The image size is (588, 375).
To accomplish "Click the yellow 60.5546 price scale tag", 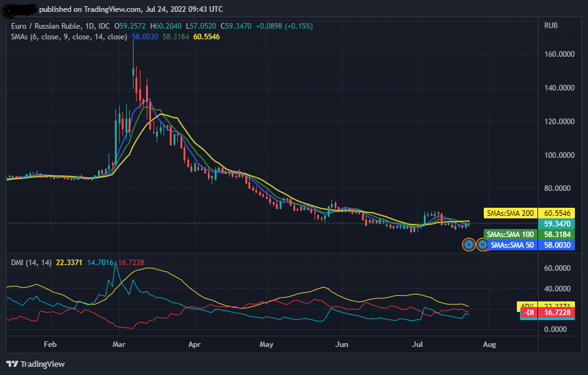I will [557, 213].
